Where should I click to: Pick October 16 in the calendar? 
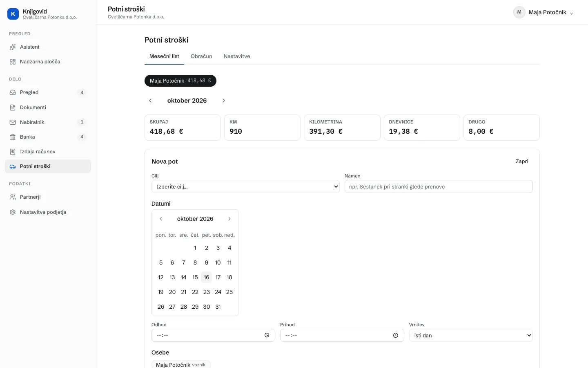[x=207, y=277]
